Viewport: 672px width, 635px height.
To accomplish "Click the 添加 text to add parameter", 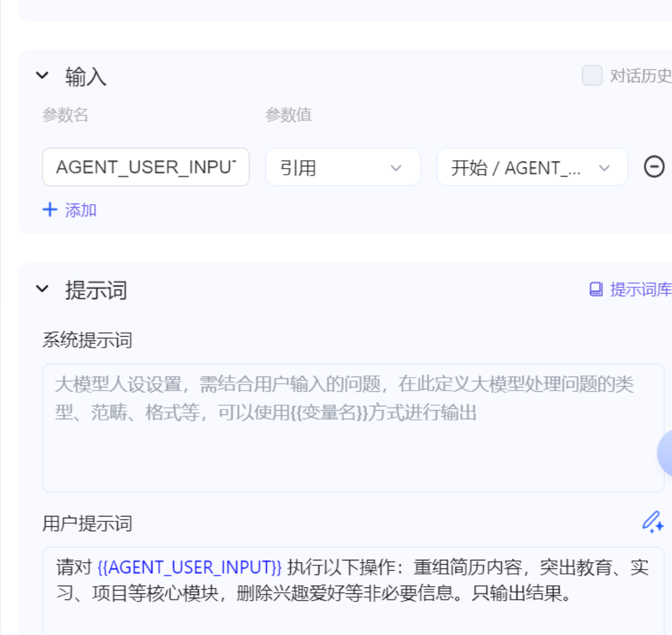I will pos(81,210).
